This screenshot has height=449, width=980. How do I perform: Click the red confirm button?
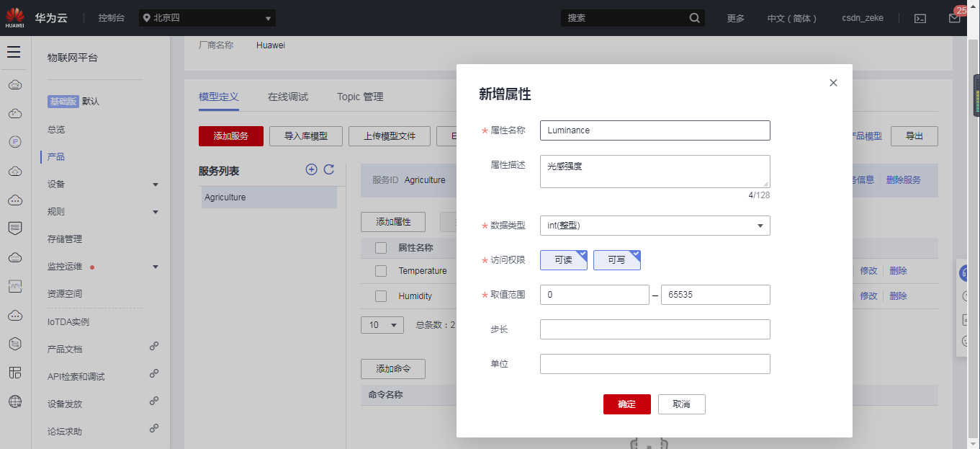tap(626, 404)
